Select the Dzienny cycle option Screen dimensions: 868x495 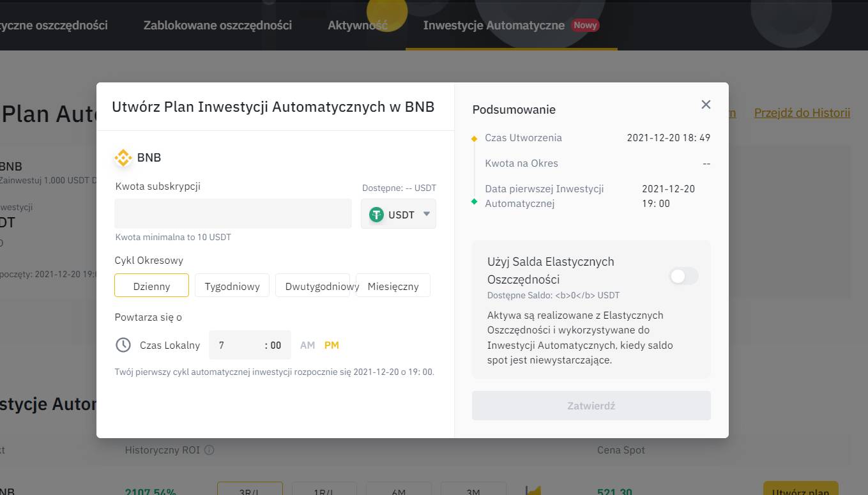click(151, 286)
